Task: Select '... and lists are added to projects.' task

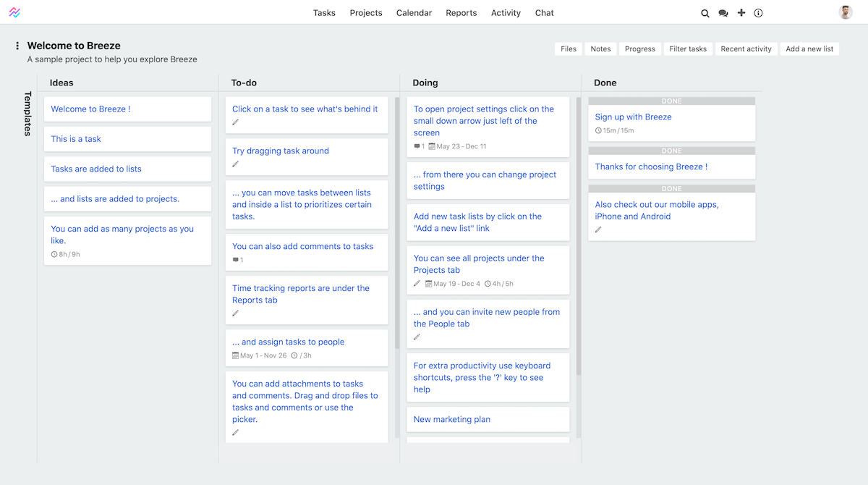Action: click(127, 198)
